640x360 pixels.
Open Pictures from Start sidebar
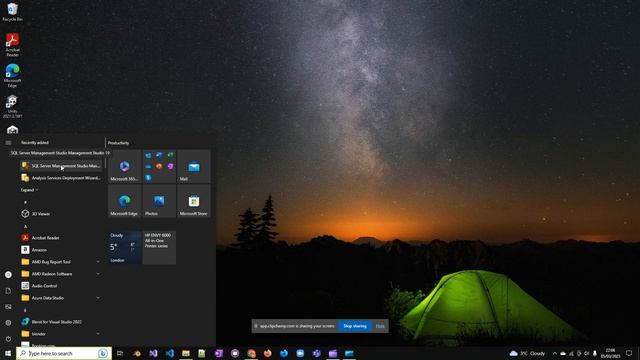(8, 307)
